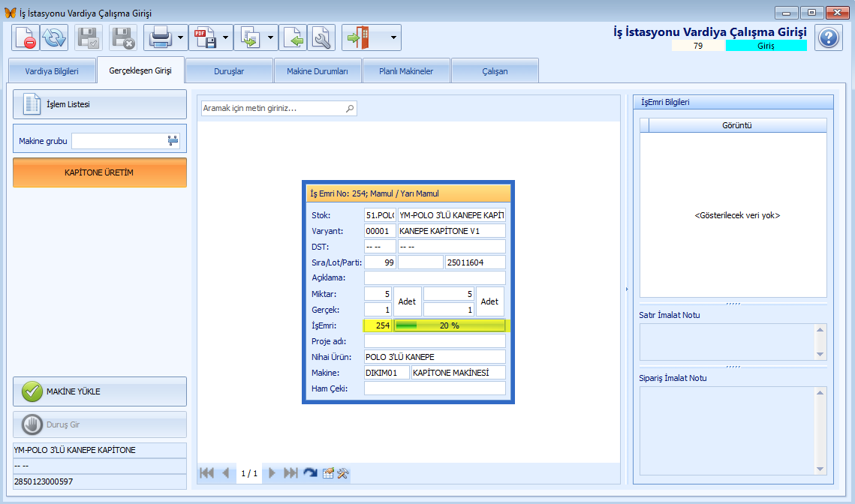This screenshot has height=504, width=855.
Task: Click the blue curved redo arrow icon
Action: coord(310,473)
